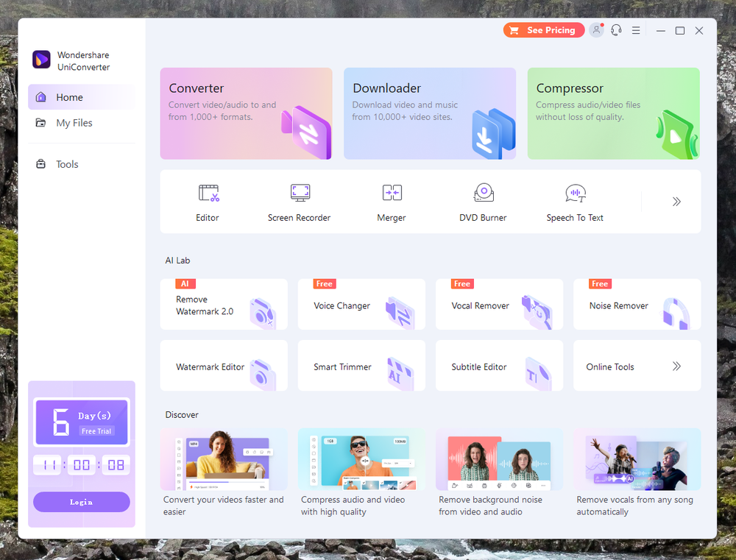Click the Noise Remover headphone icon

[676, 313]
